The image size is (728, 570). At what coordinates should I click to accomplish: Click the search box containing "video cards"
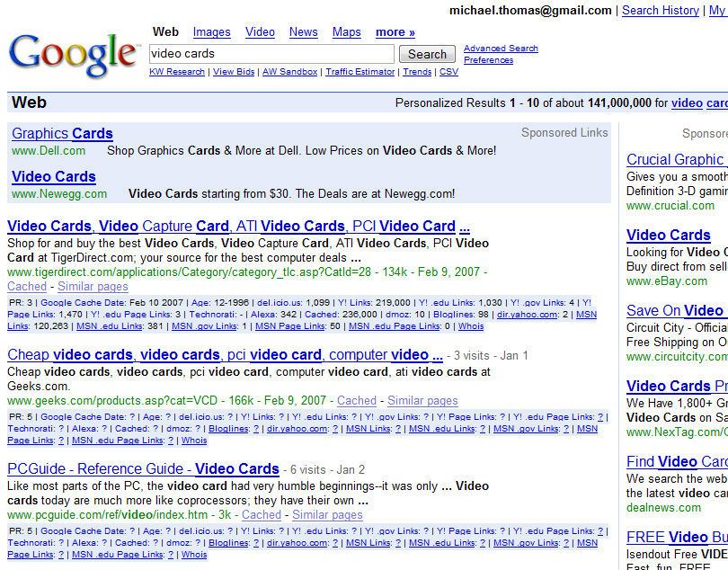point(271,54)
